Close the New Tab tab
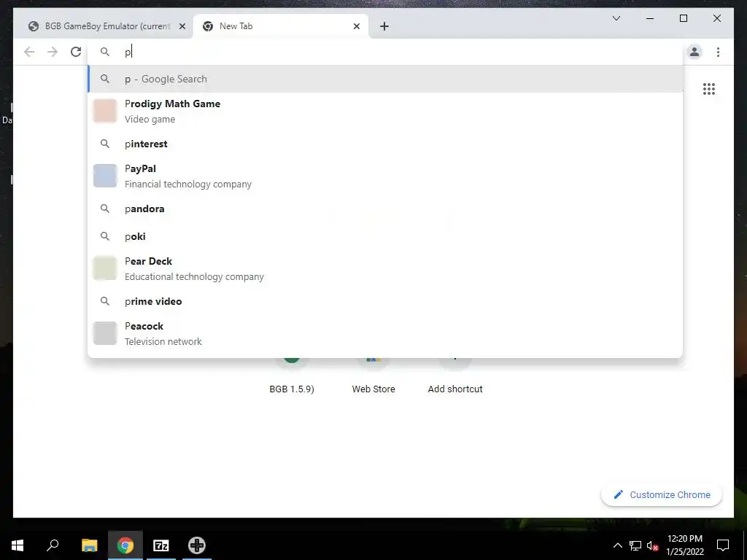This screenshot has width=747, height=560. click(356, 26)
